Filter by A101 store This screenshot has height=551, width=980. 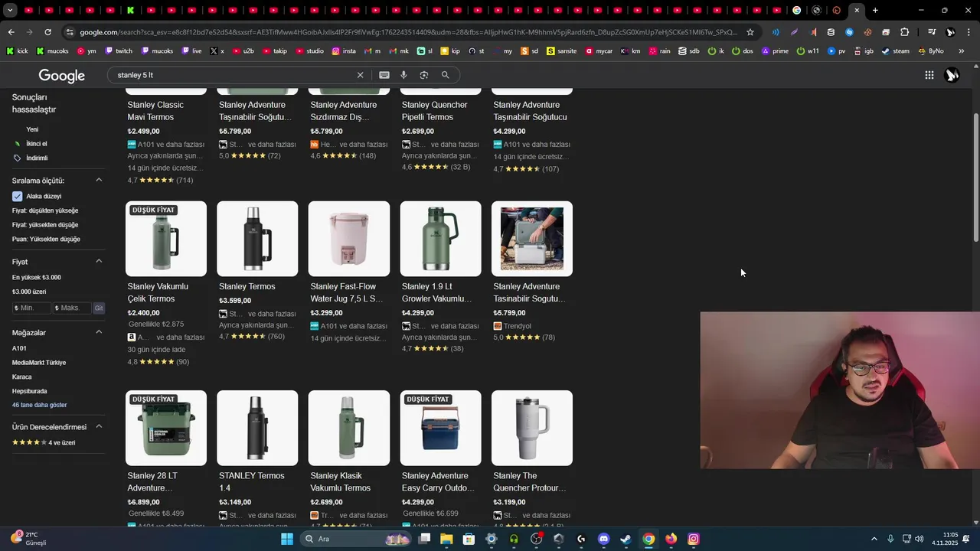click(19, 348)
